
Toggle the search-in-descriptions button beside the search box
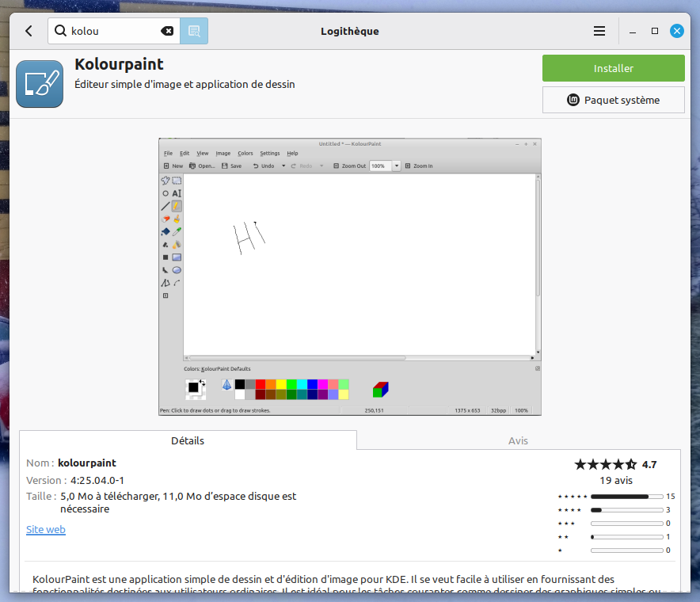194,31
